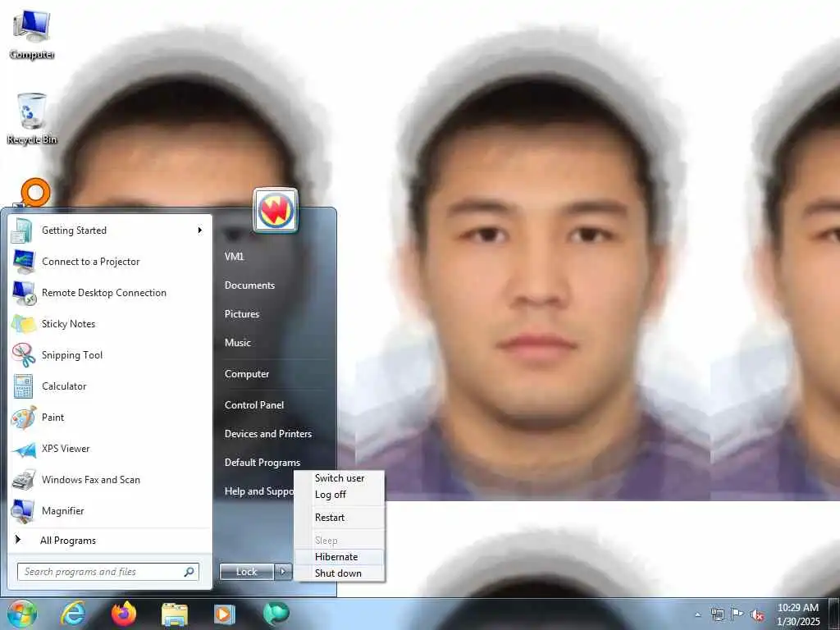Click the Calculator icon

coord(24,386)
